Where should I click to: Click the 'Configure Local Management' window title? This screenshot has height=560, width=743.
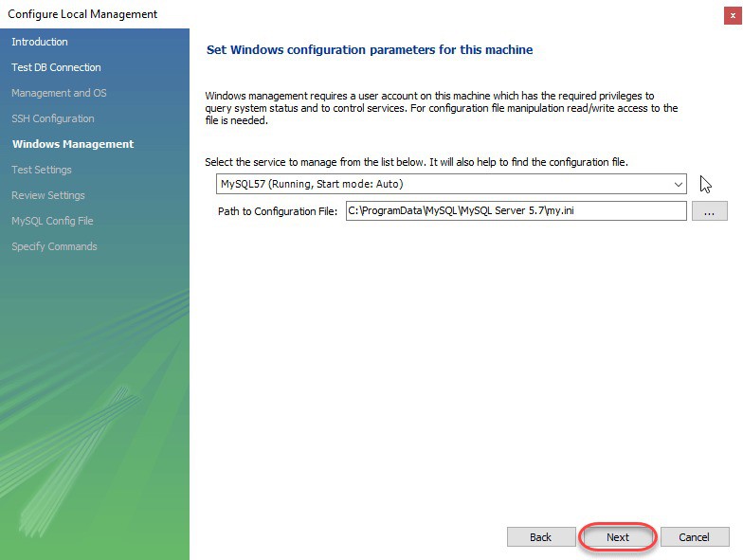[82, 14]
